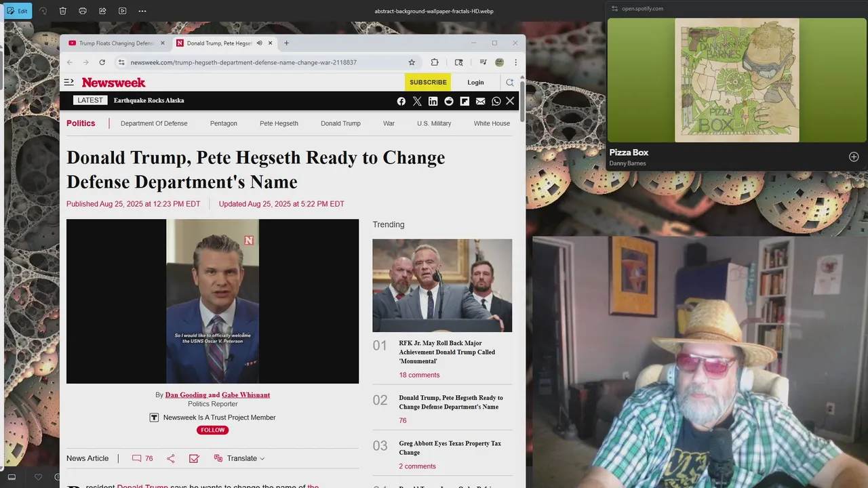Share article on Facebook
868x488 pixels.
401,101
